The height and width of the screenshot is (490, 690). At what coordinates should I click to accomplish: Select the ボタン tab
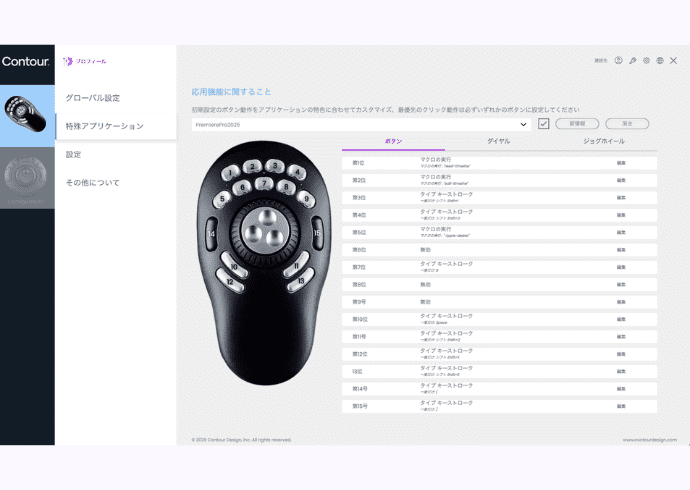tap(393, 142)
